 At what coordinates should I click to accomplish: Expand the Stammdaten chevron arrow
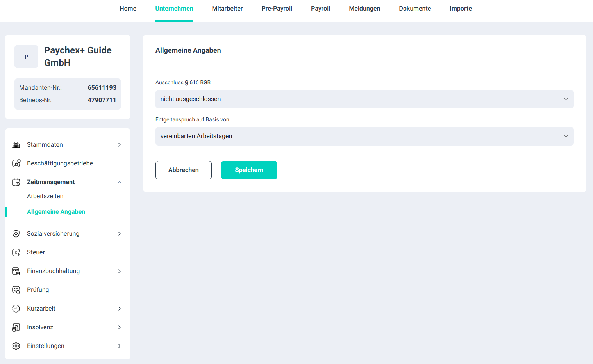pos(120,145)
